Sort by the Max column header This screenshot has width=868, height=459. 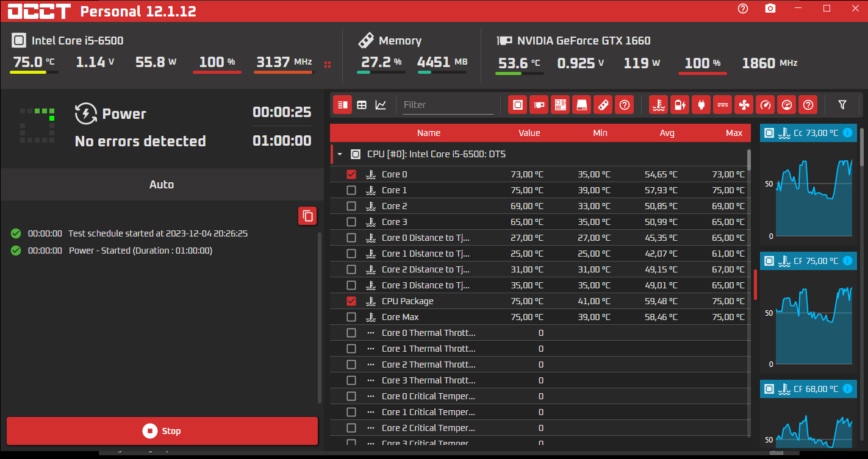[x=734, y=133]
